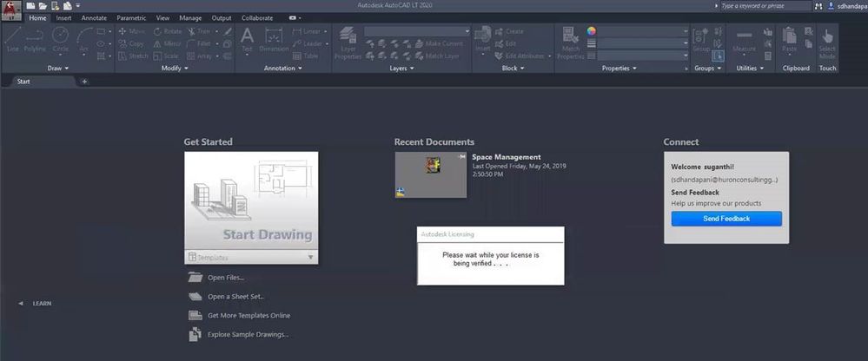Click Explore Sample Drawings... link
Image resolution: width=868 pixels, height=361 pixels.
(248, 334)
